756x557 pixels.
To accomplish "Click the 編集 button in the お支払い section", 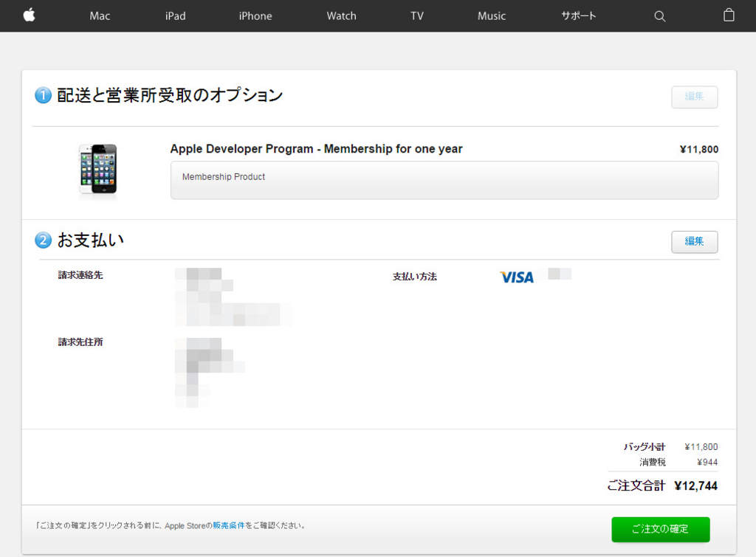I will (695, 241).
